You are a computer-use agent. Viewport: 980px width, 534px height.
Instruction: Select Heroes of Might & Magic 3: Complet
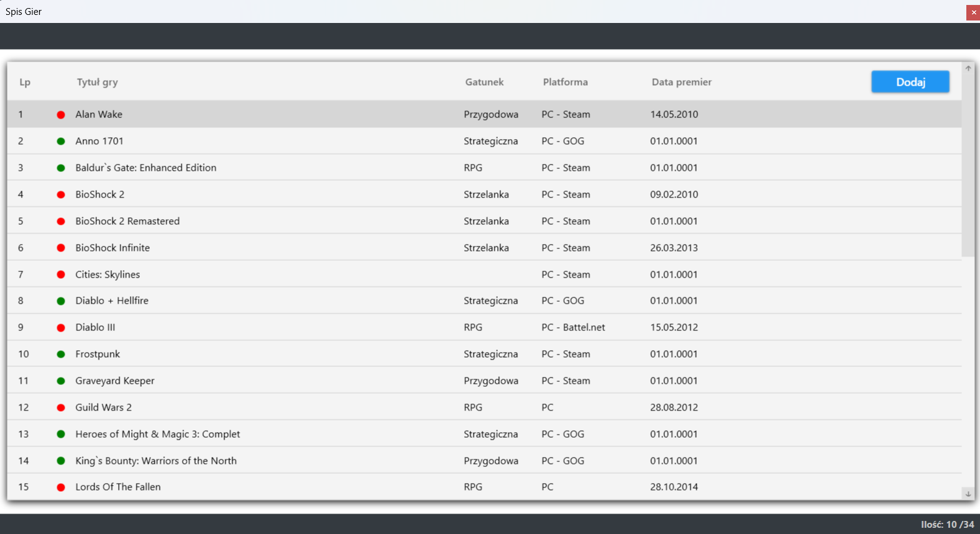[x=158, y=434]
